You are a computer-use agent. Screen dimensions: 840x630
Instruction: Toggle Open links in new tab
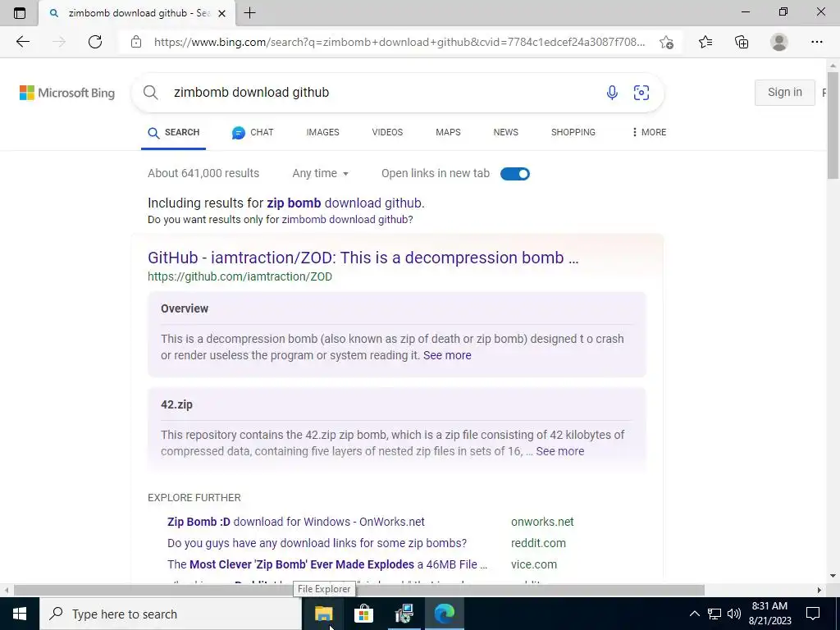pos(515,174)
